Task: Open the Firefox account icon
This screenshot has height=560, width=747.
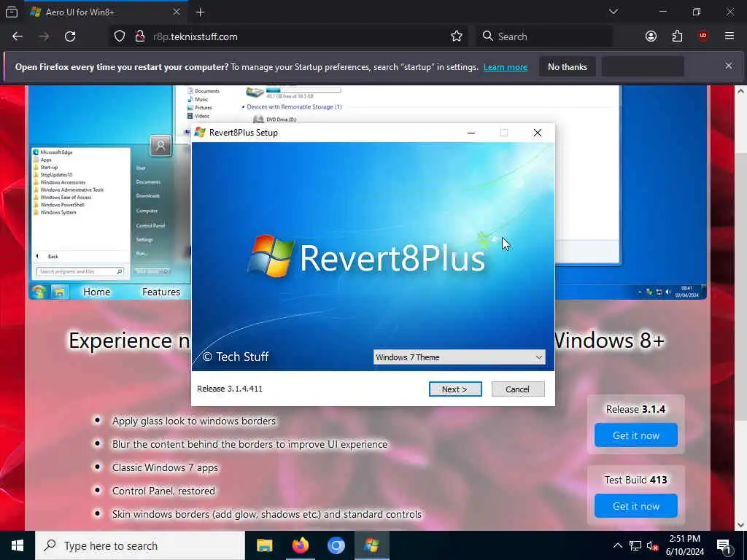Action: 651,36
